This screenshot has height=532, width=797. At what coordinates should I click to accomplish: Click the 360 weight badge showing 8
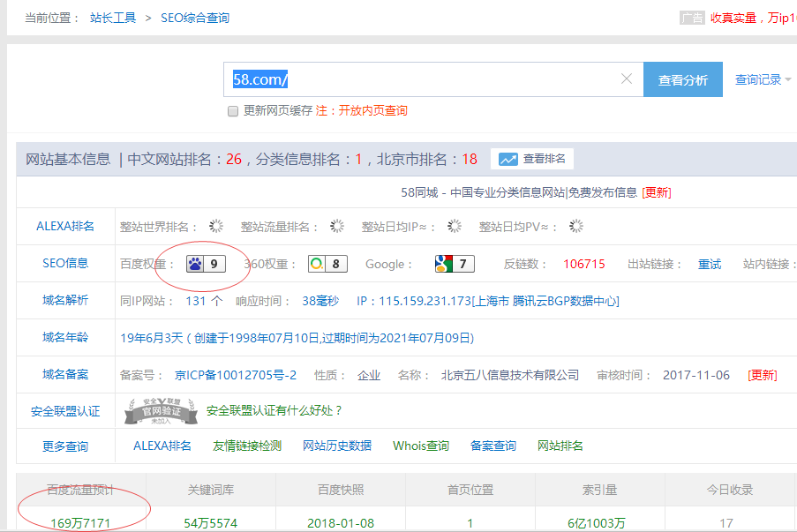tap(327, 264)
